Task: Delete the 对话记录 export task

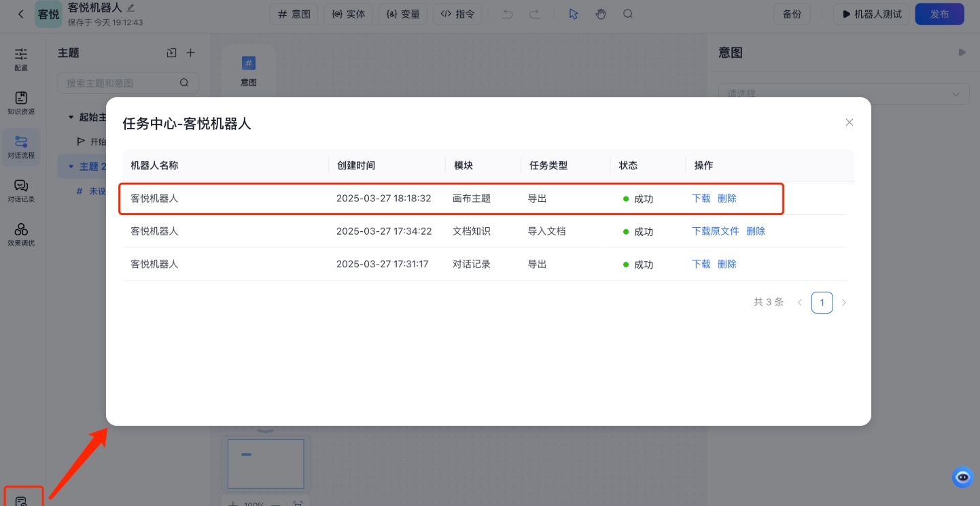Action: 727,264
